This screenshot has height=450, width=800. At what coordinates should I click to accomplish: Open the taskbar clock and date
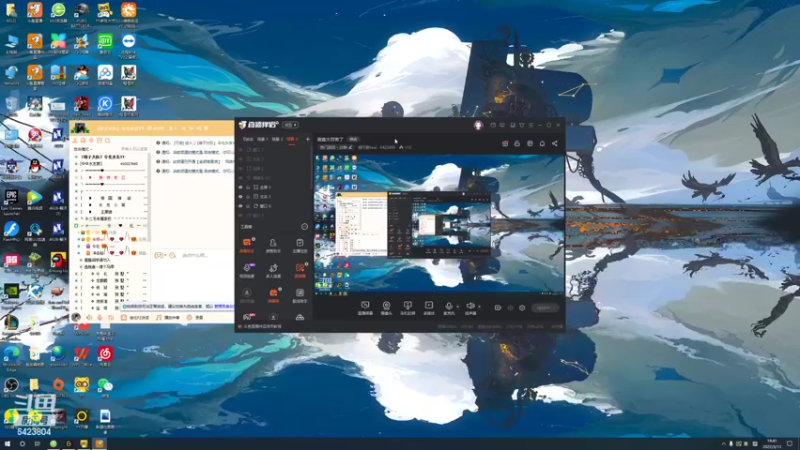pyautogui.click(x=772, y=444)
